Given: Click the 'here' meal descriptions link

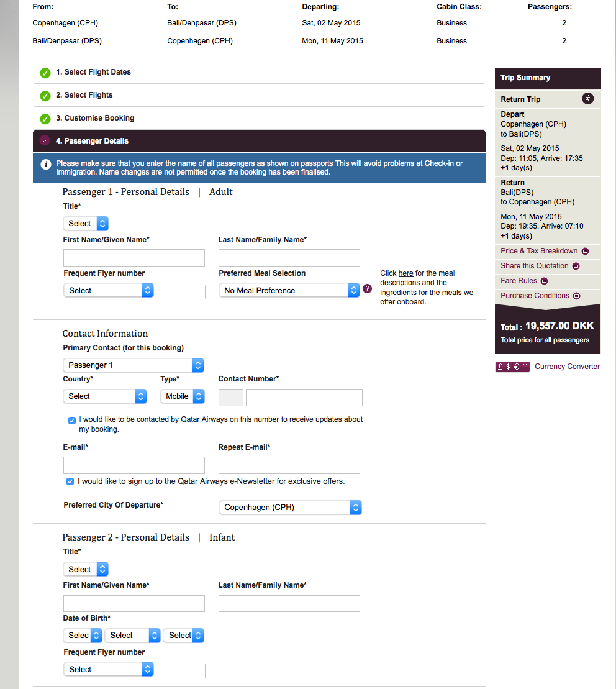Looking at the screenshot, I should (x=405, y=273).
